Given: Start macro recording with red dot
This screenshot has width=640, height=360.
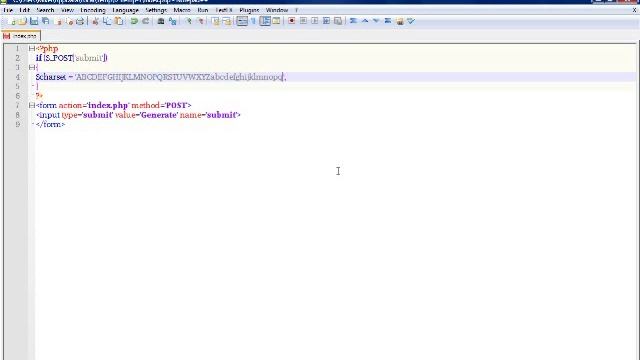Looking at the screenshot, I should (x=291, y=21).
